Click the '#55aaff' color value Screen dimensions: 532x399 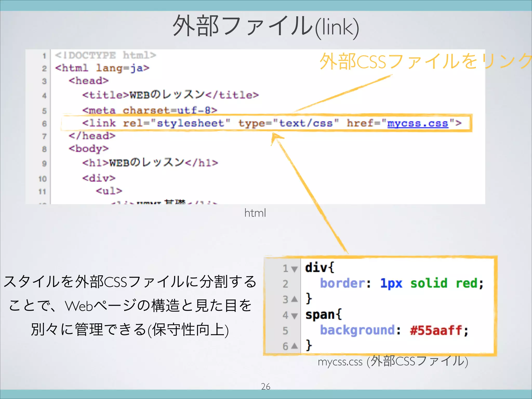pos(436,330)
